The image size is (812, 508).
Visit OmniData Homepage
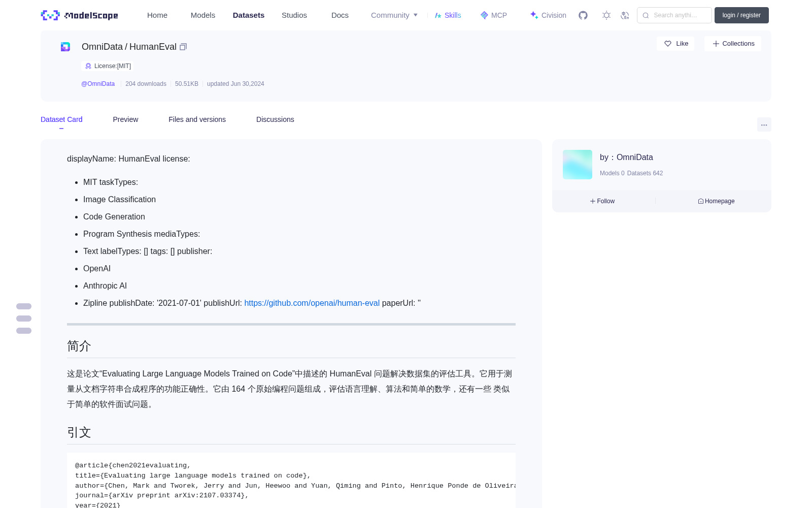pyautogui.click(x=716, y=201)
